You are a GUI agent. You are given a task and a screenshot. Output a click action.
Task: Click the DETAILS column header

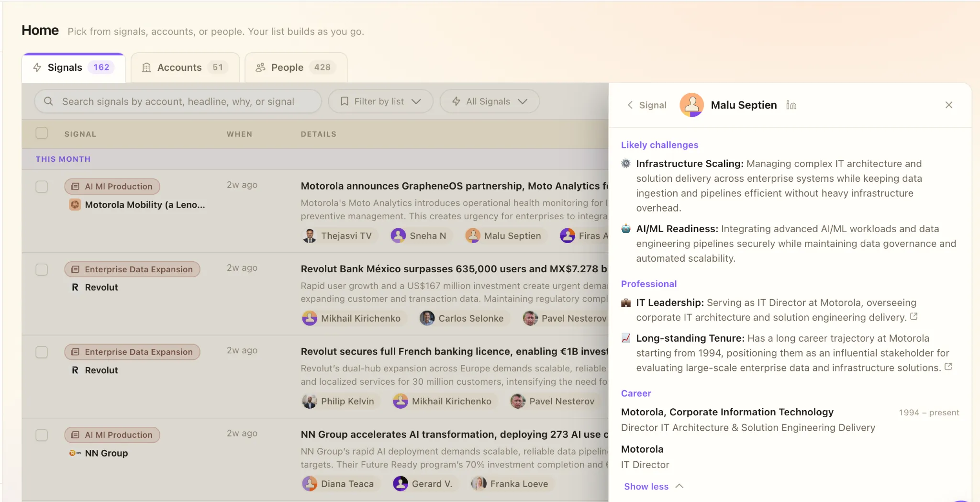point(319,134)
